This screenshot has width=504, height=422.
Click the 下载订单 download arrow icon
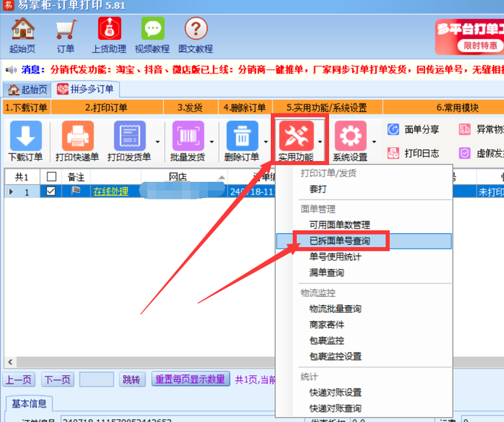click(x=26, y=136)
